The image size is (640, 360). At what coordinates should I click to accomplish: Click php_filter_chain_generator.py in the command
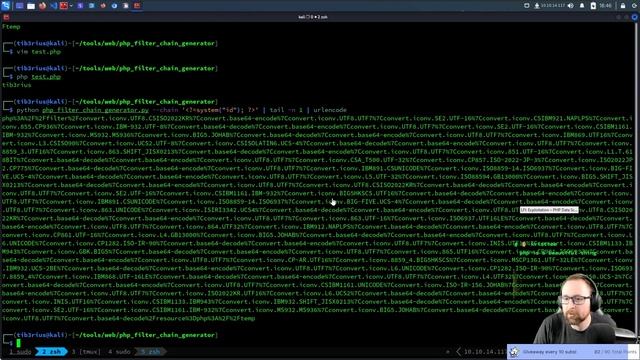pos(96,110)
